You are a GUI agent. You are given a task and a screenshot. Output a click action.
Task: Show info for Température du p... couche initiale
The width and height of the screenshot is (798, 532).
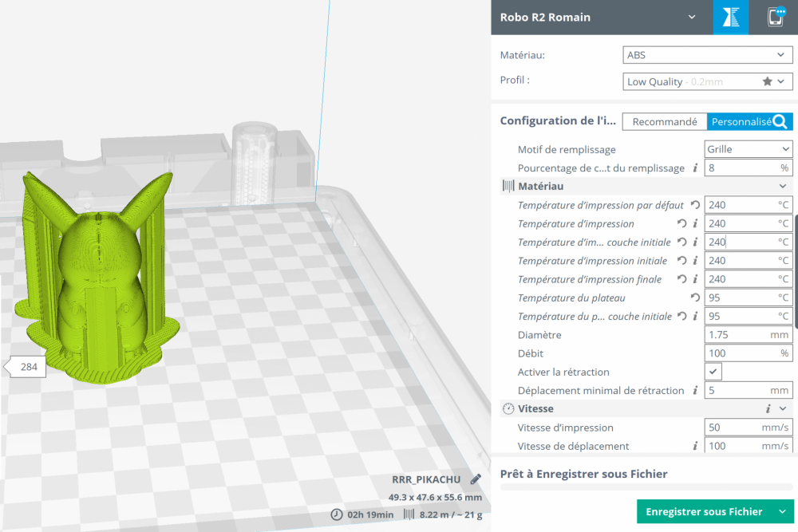click(x=695, y=317)
